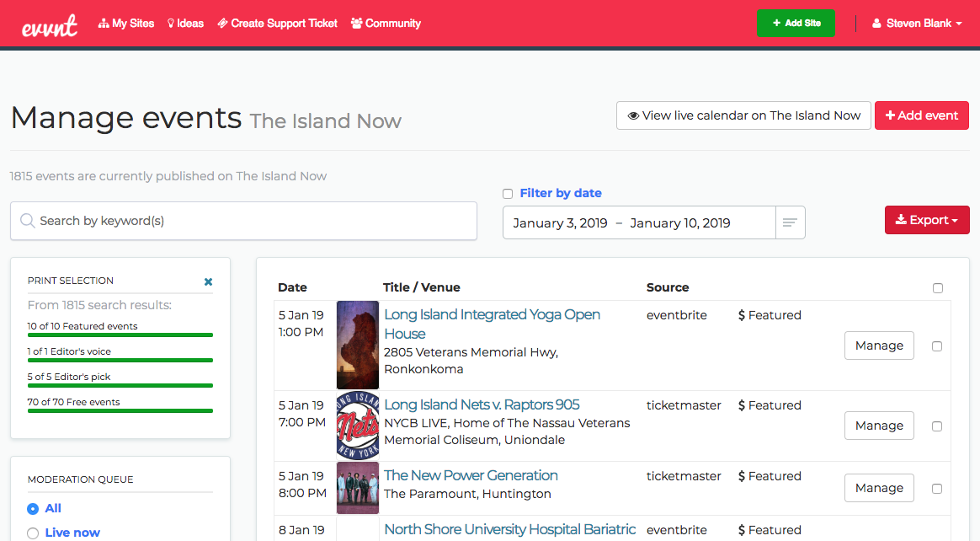Click the eye icon on live calendar button
Screen dimensions: 980x541
pos(633,115)
